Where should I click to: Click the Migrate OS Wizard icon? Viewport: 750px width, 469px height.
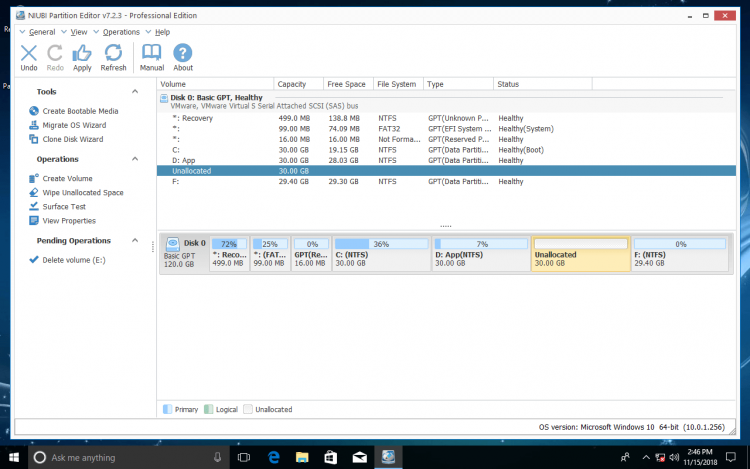click(x=33, y=125)
